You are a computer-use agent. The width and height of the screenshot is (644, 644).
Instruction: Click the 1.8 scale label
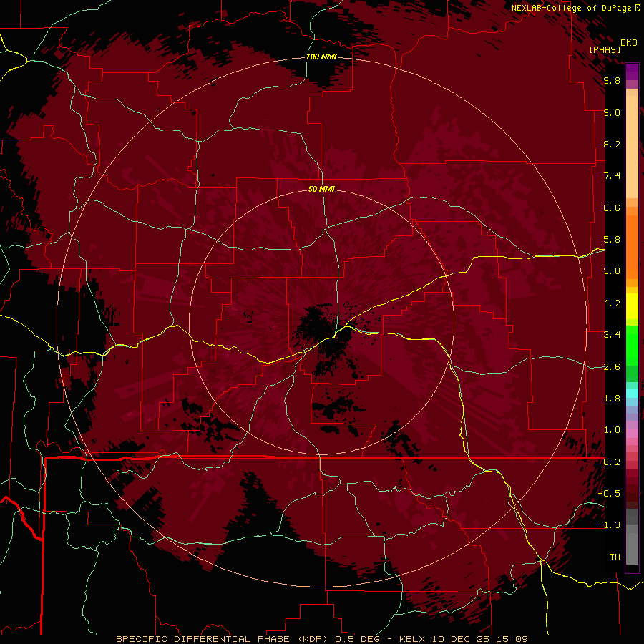[x=612, y=399]
